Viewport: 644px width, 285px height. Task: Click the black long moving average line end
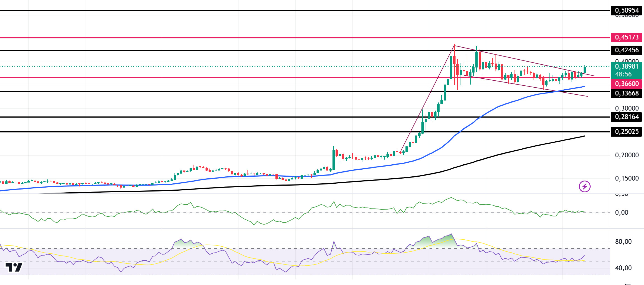click(584, 136)
